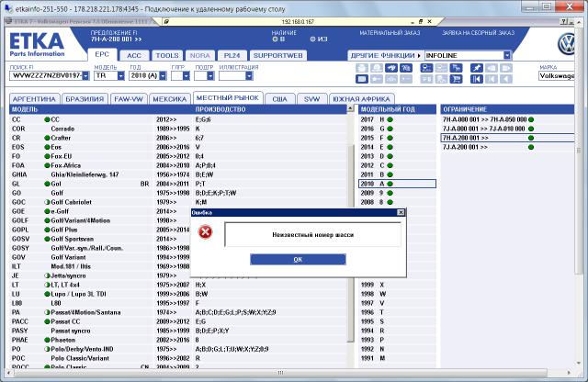Select the БРАЗИЛИЯ market tab
The height and width of the screenshot is (382, 588).
pyautogui.click(x=85, y=99)
